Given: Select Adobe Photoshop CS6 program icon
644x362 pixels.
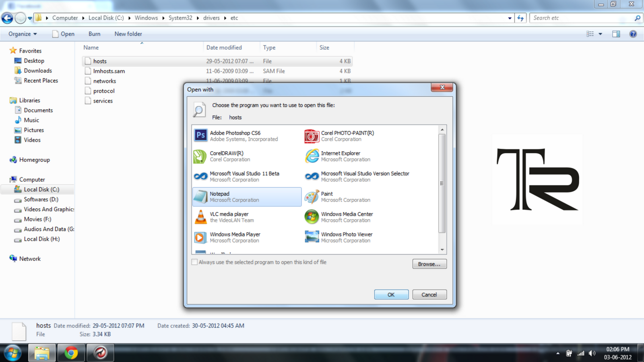Looking at the screenshot, I should [x=200, y=136].
